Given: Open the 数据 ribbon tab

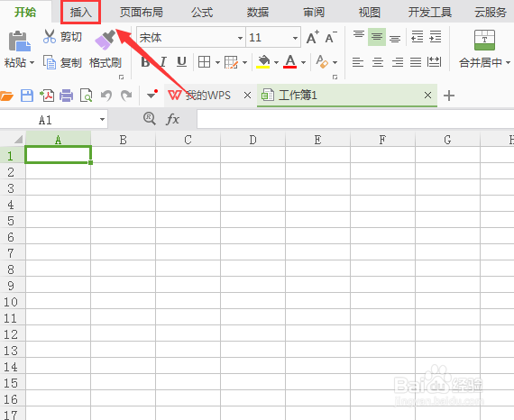Looking at the screenshot, I should coord(258,12).
